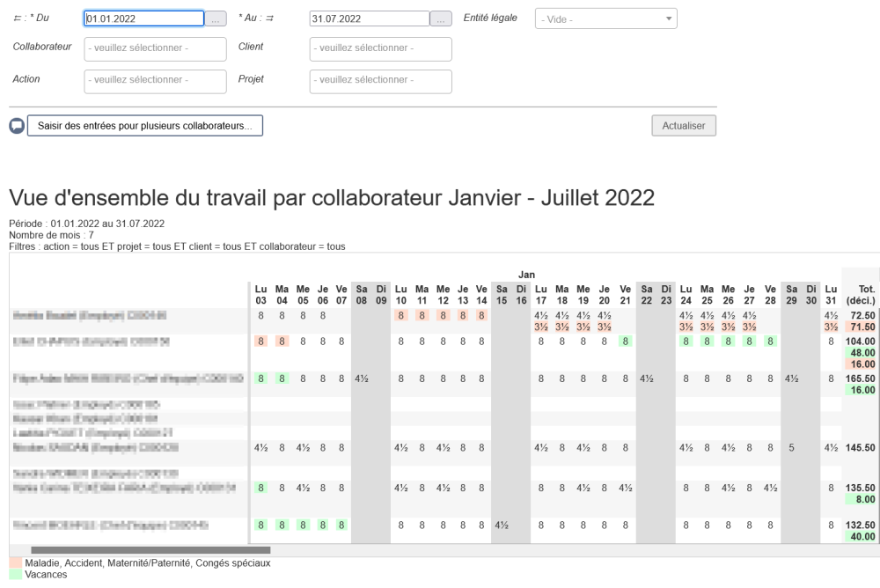
Task: Click the 165.50 total cell
Action: click(x=858, y=379)
